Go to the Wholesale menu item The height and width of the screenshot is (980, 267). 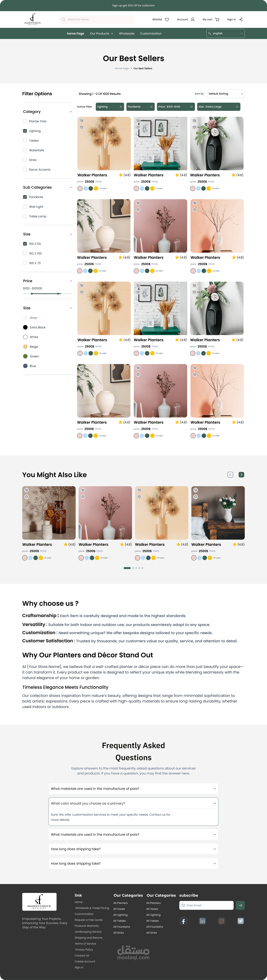126,33
